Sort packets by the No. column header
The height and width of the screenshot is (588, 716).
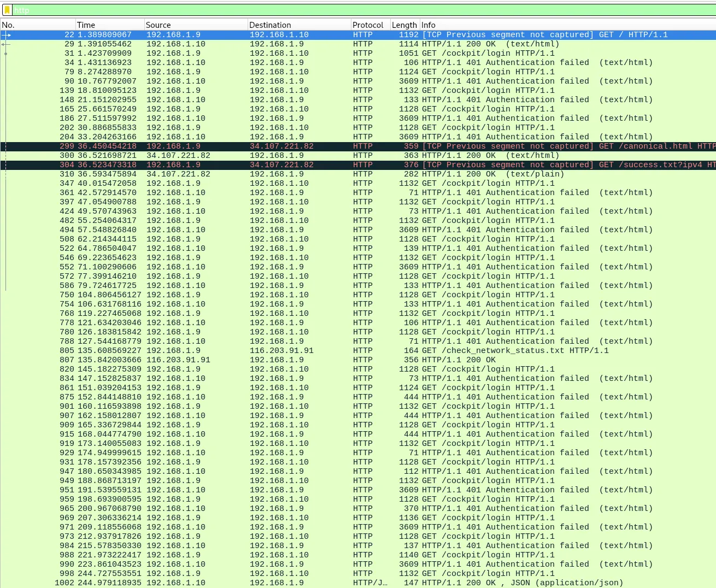pyautogui.click(x=37, y=25)
